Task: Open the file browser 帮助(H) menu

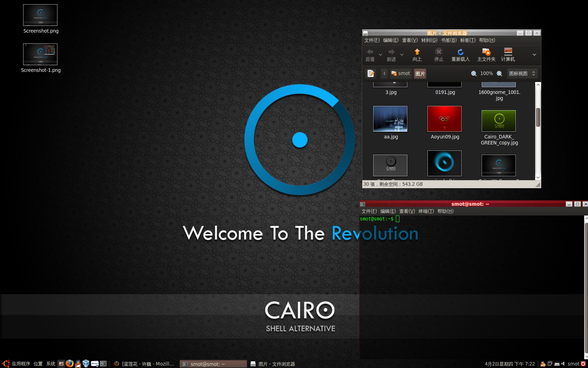Action: point(487,40)
